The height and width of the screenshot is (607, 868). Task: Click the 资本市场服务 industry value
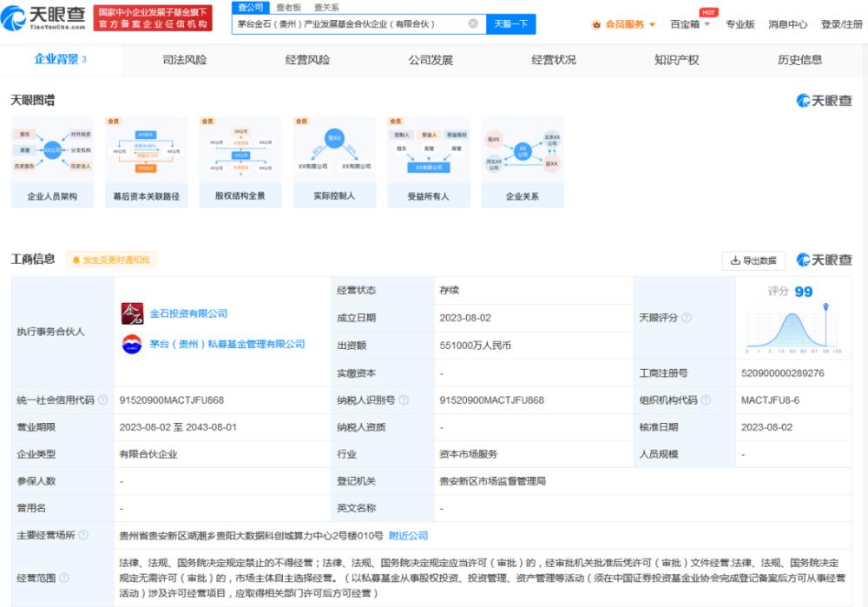469,454
